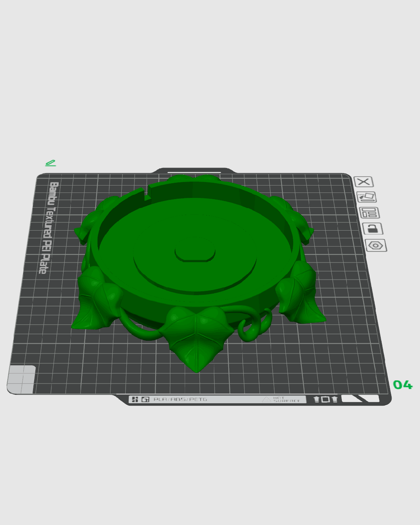Open plate settings hexagon icon

376,245
